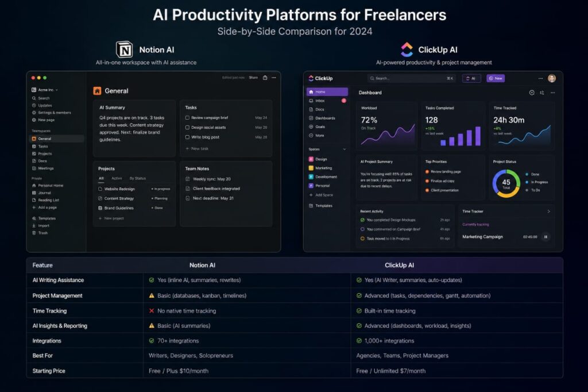588x392 pixels.
Task: Click the Marketing space yellow color square
Action: pos(311,168)
